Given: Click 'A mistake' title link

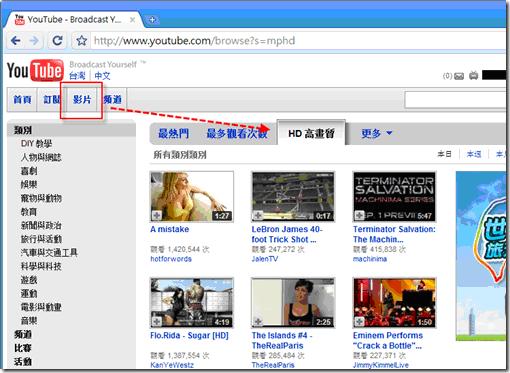Looking at the screenshot, I should pos(170,229).
